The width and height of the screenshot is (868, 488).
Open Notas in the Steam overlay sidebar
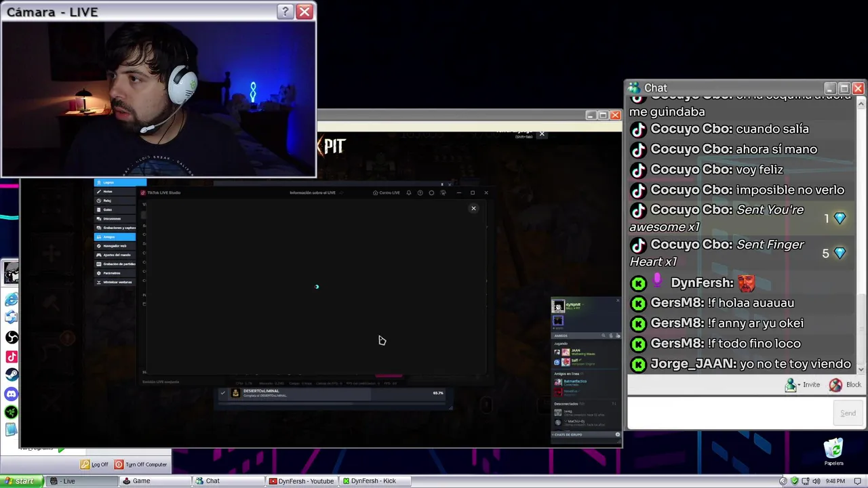(x=115, y=192)
